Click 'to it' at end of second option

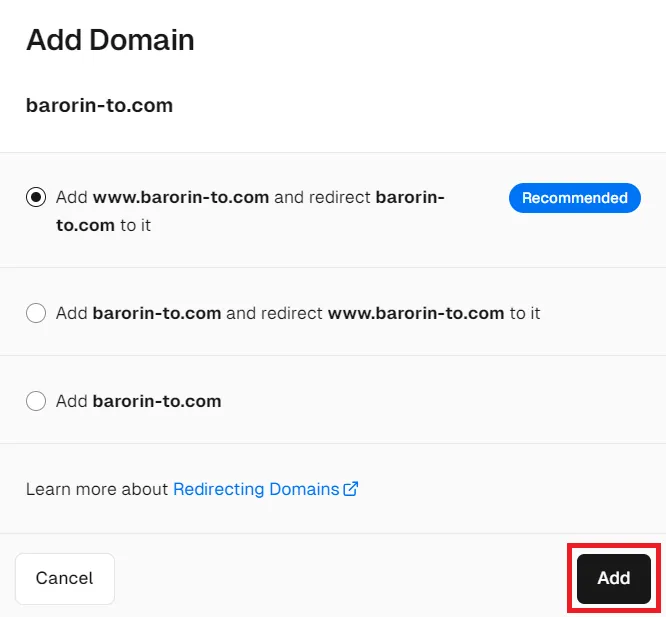point(525,313)
